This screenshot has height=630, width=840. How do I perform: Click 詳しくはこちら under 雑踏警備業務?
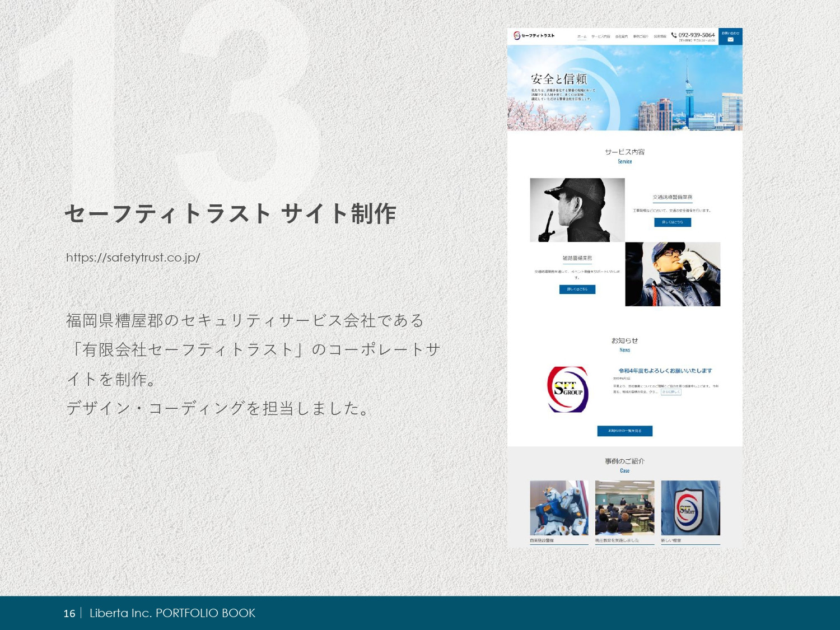pyautogui.click(x=577, y=290)
